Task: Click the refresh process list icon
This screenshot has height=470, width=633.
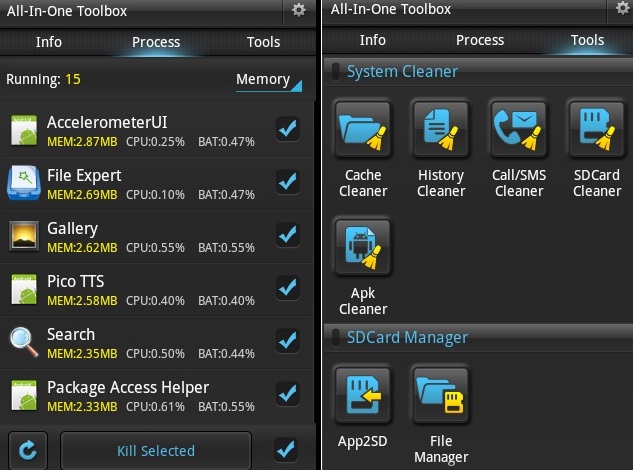Action: (x=28, y=450)
